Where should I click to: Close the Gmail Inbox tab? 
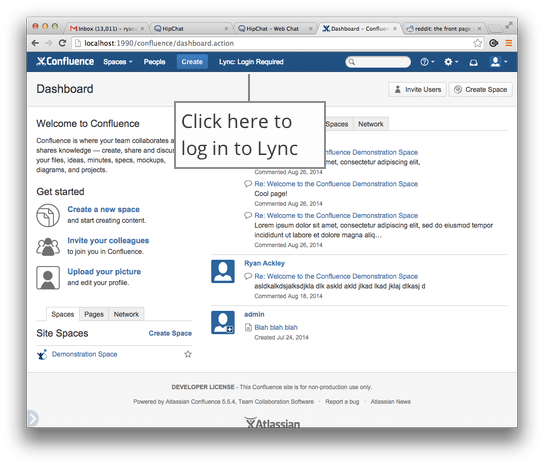tap(142, 29)
